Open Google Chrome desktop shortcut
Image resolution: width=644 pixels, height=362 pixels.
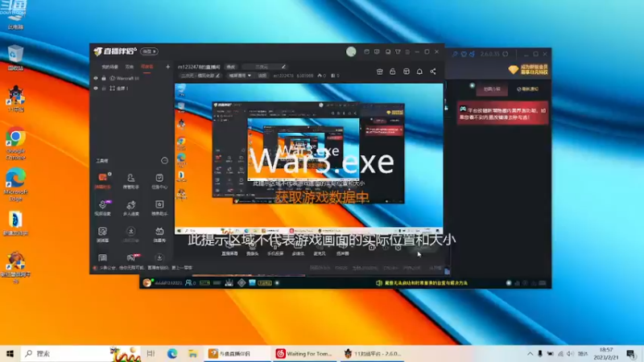point(15,143)
